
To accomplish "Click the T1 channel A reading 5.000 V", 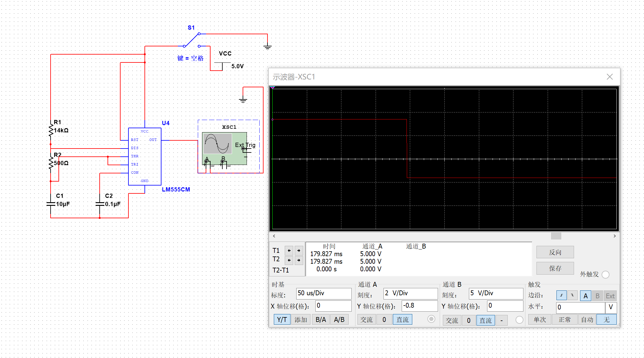I will click(370, 254).
